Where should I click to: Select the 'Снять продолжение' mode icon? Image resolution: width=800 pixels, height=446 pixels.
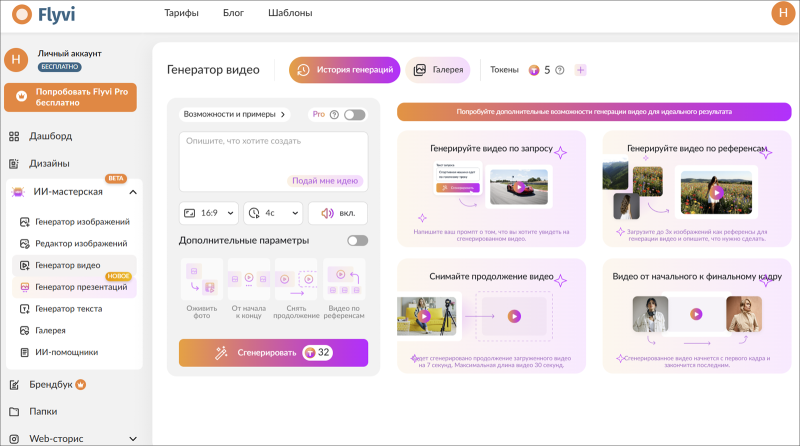point(296,280)
